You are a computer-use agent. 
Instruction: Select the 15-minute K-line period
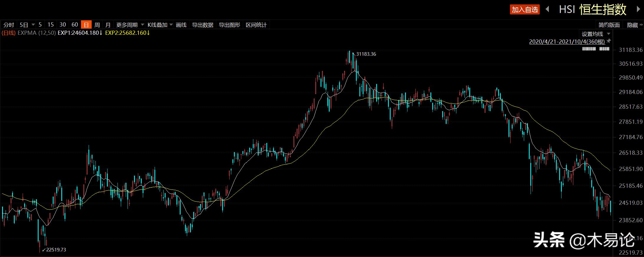(51, 25)
